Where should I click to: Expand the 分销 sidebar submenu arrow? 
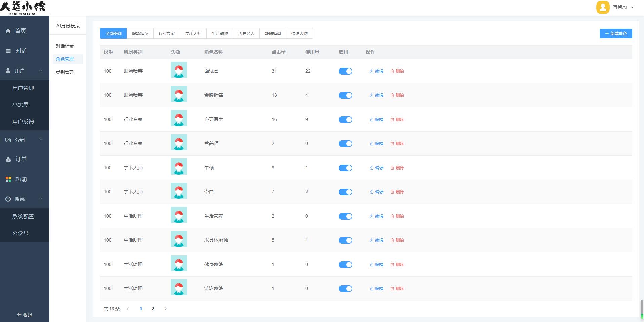pyautogui.click(x=41, y=139)
